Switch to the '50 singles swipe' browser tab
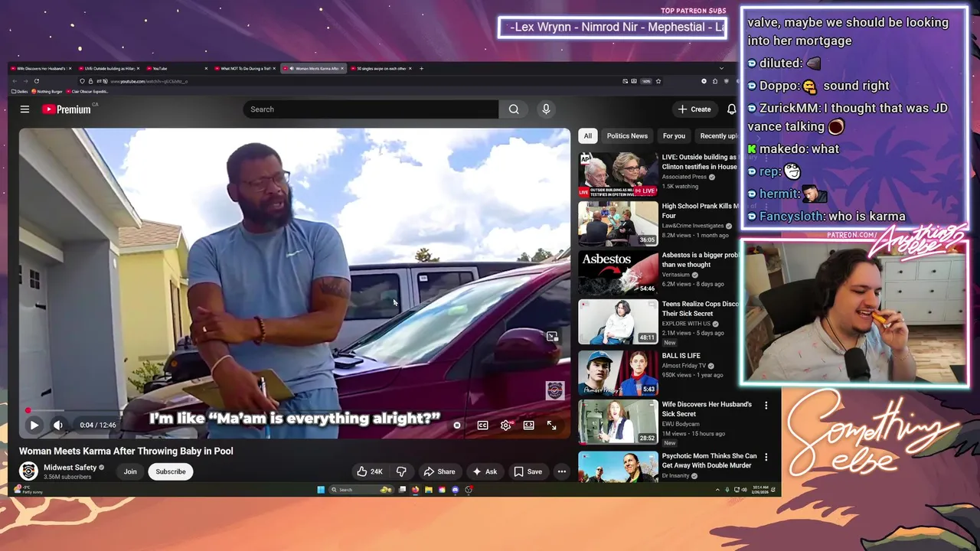 (x=381, y=68)
